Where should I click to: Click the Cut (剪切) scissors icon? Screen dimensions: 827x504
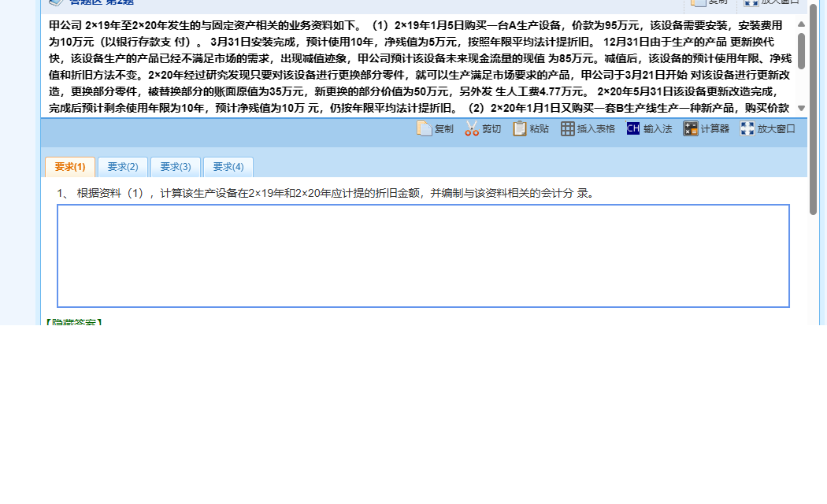point(472,128)
